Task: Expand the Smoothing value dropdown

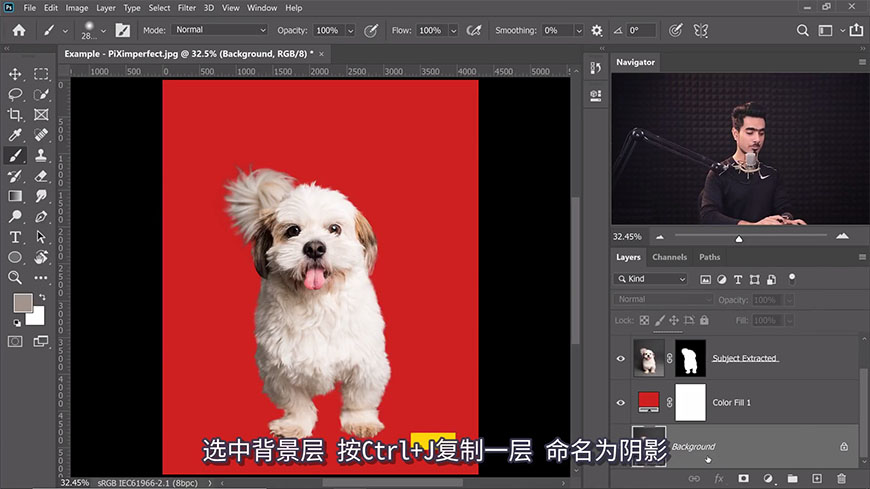Action: pyautogui.click(x=579, y=31)
